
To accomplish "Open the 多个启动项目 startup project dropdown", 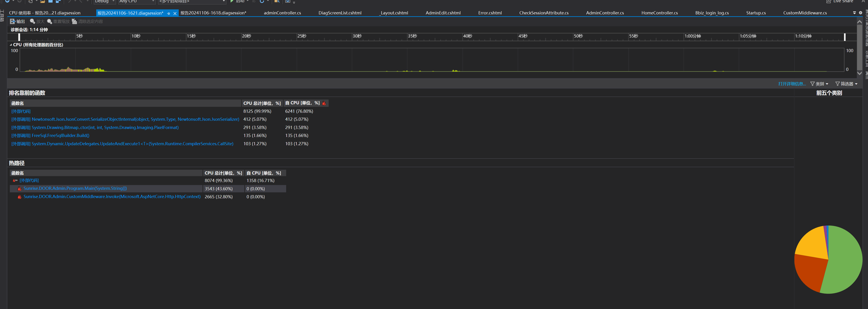I will (x=224, y=1).
